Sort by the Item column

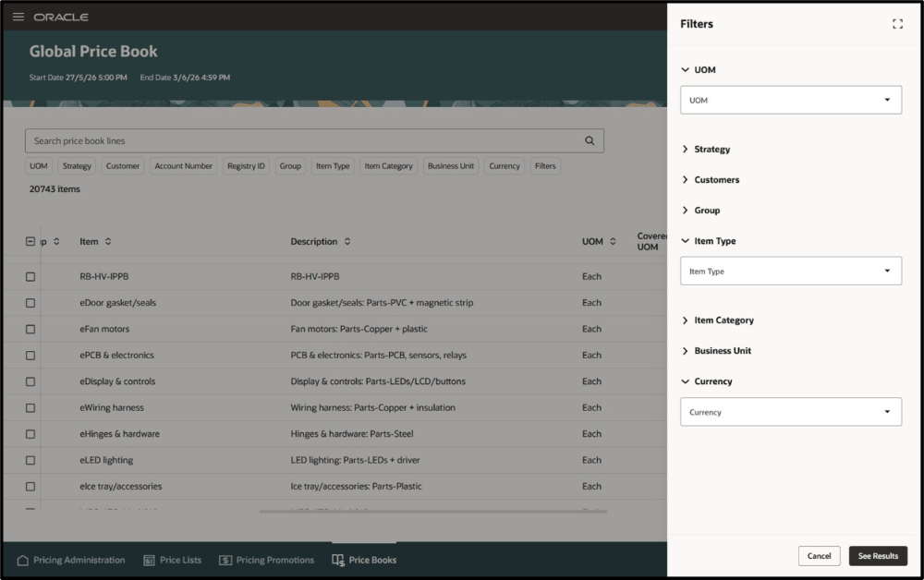click(108, 241)
